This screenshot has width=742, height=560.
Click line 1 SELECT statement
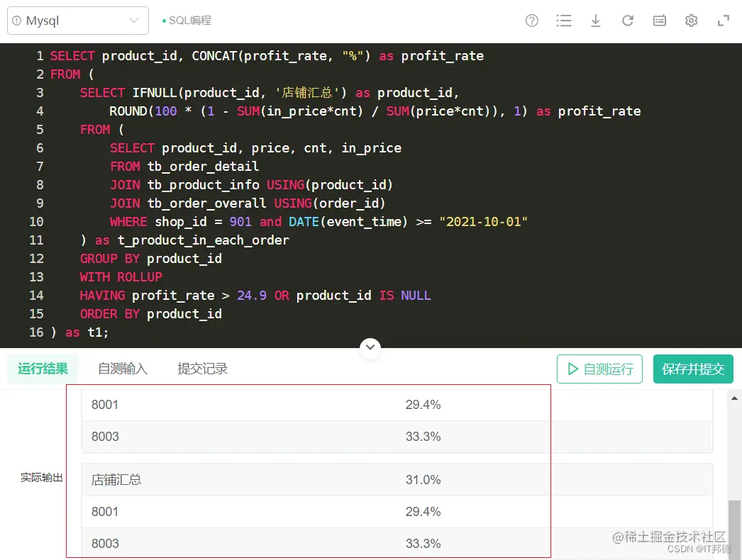click(x=267, y=56)
